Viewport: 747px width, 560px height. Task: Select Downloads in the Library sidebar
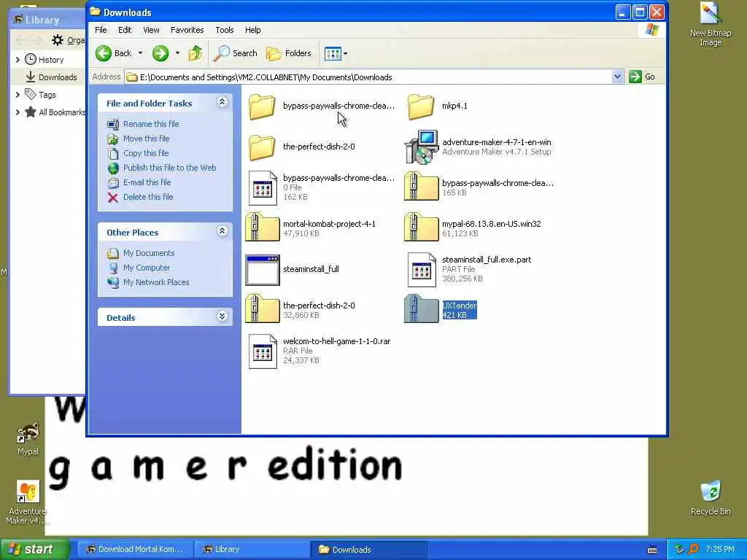pos(51,77)
